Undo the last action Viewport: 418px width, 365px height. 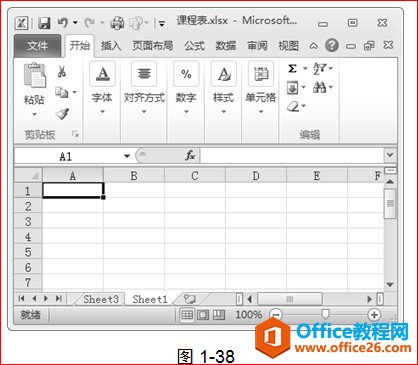(x=63, y=23)
